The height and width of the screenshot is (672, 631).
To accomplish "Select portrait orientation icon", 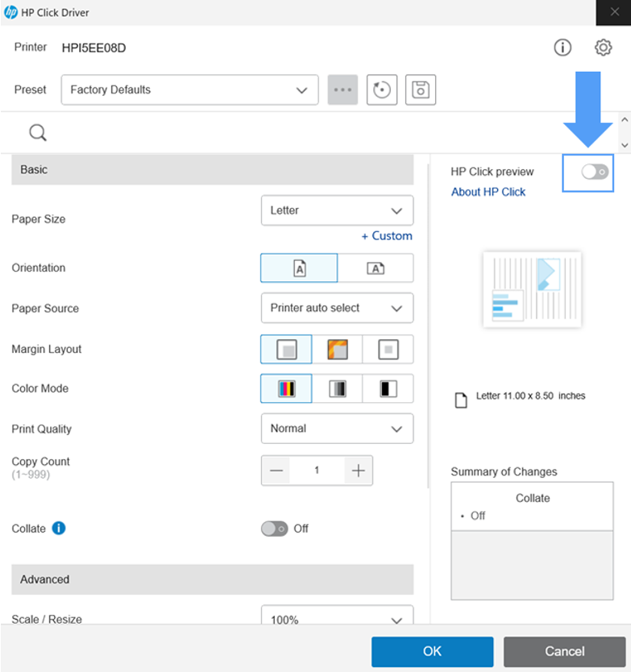I will [x=299, y=268].
